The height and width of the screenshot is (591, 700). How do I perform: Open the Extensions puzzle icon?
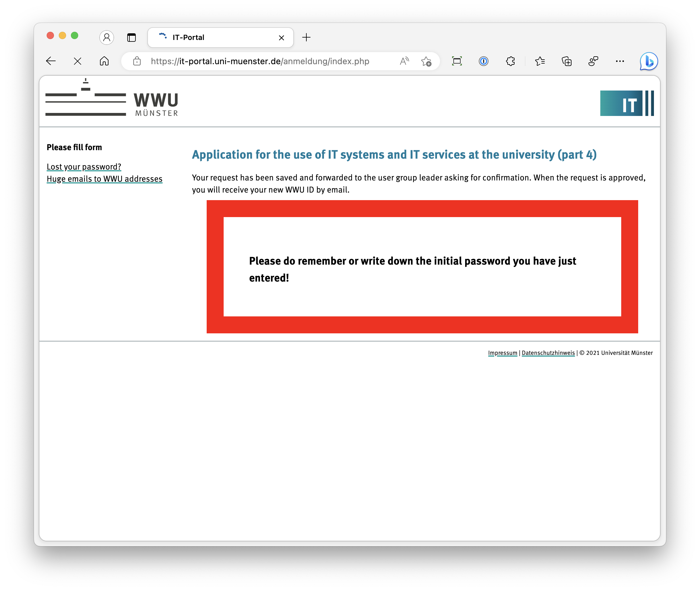tap(510, 61)
